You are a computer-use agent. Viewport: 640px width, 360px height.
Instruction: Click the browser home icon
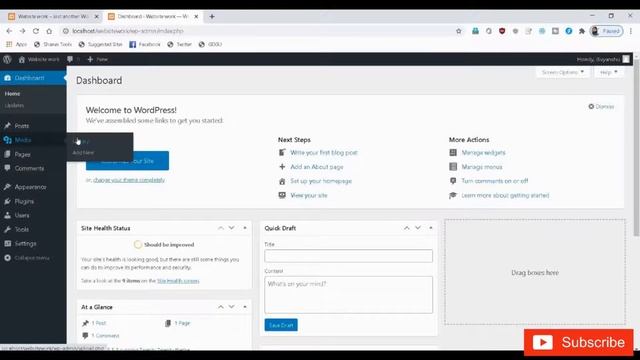point(49,31)
